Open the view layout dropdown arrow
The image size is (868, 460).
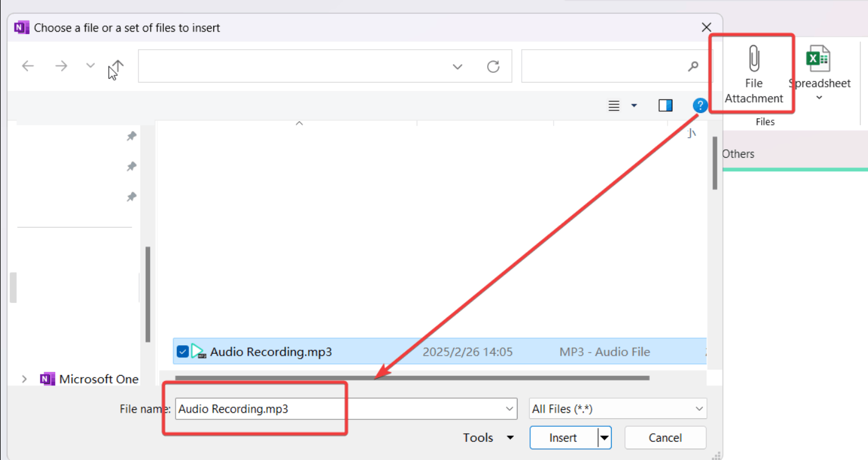634,105
